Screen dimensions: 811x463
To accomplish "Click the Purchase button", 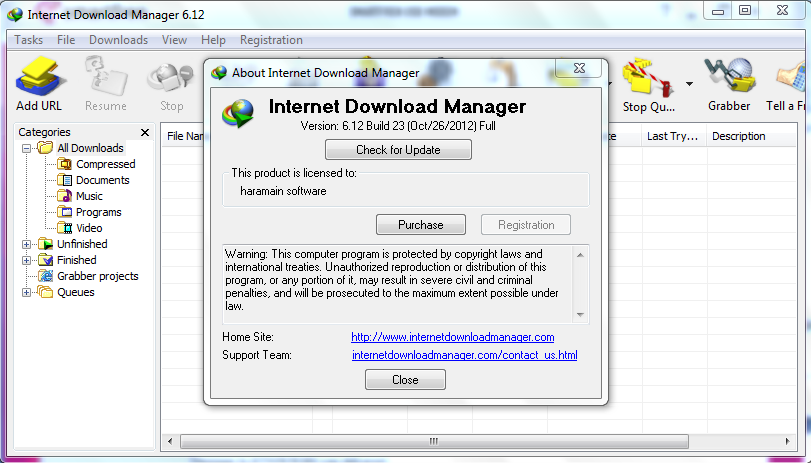I will coord(421,225).
